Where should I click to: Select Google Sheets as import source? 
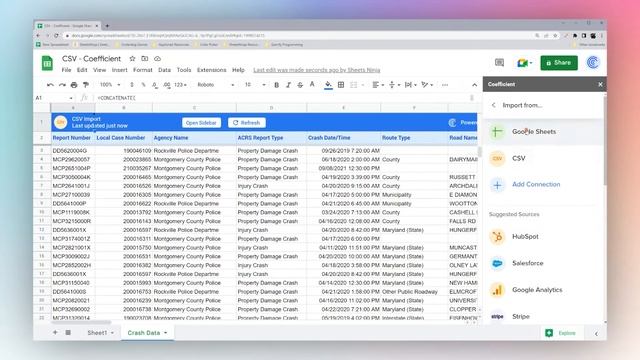click(543, 132)
